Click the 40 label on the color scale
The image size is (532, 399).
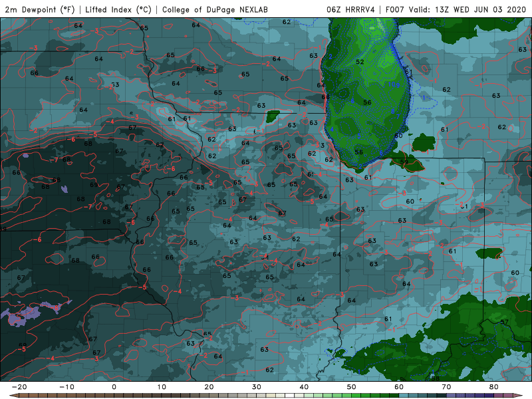(304, 387)
